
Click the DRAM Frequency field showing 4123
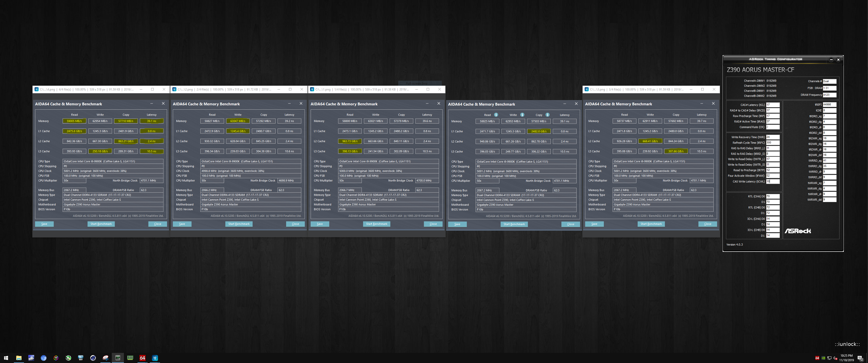point(829,95)
